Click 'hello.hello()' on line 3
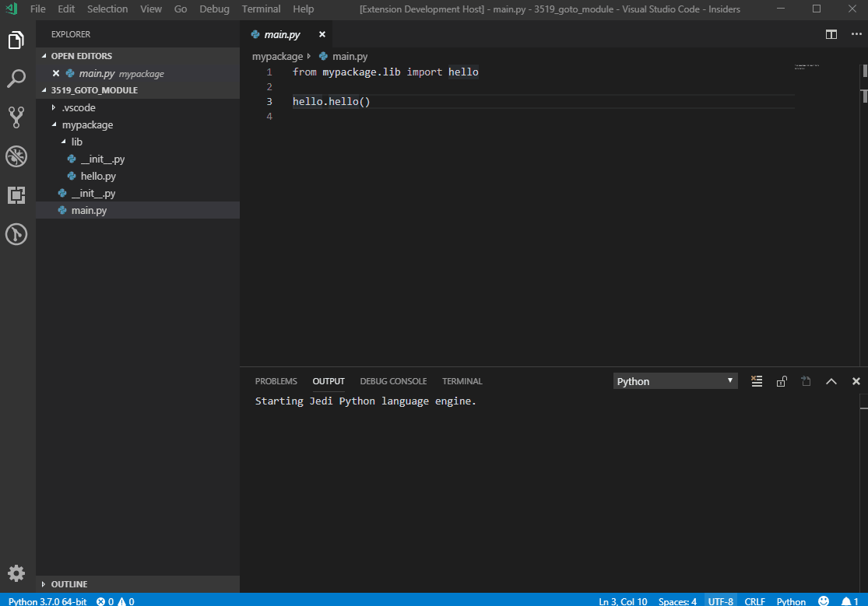Image resolution: width=868 pixels, height=606 pixels. click(331, 102)
